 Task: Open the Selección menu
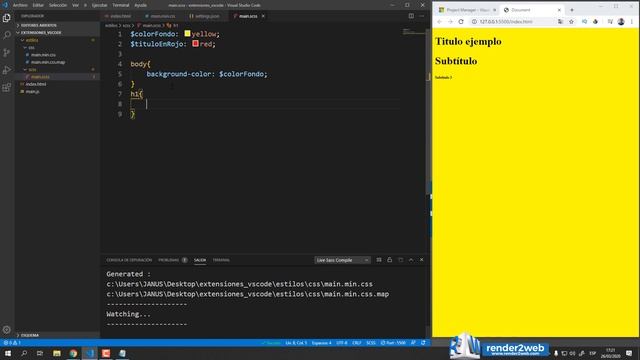pos(58,5)
